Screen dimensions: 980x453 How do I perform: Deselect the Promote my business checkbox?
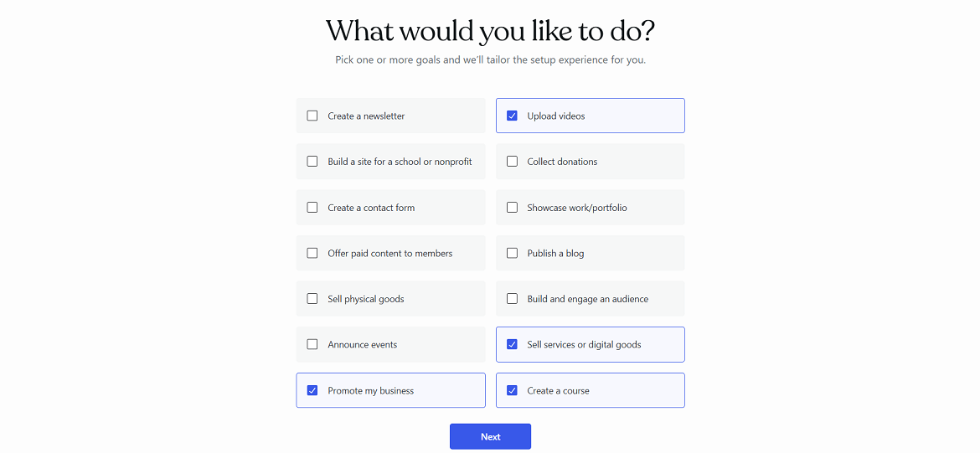(312, 390)
